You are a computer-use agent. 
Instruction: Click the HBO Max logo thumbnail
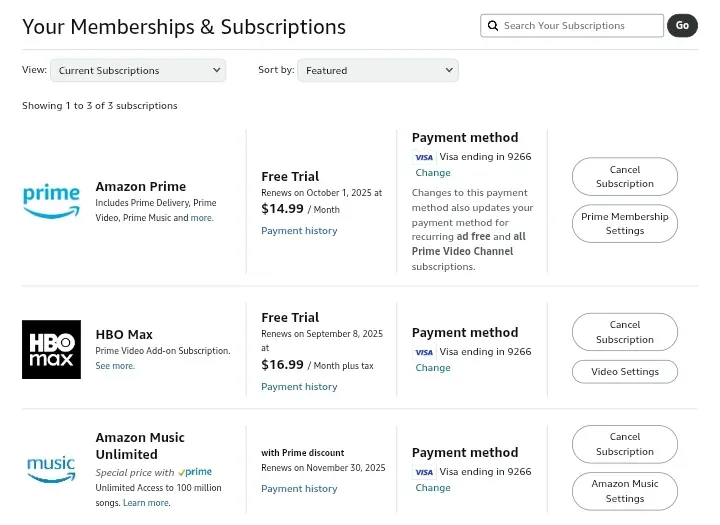51,349
